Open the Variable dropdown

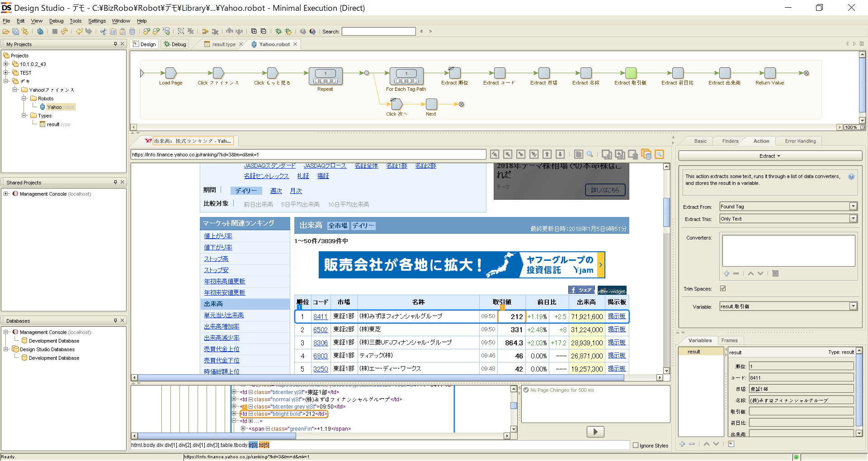tap(853, 306)
